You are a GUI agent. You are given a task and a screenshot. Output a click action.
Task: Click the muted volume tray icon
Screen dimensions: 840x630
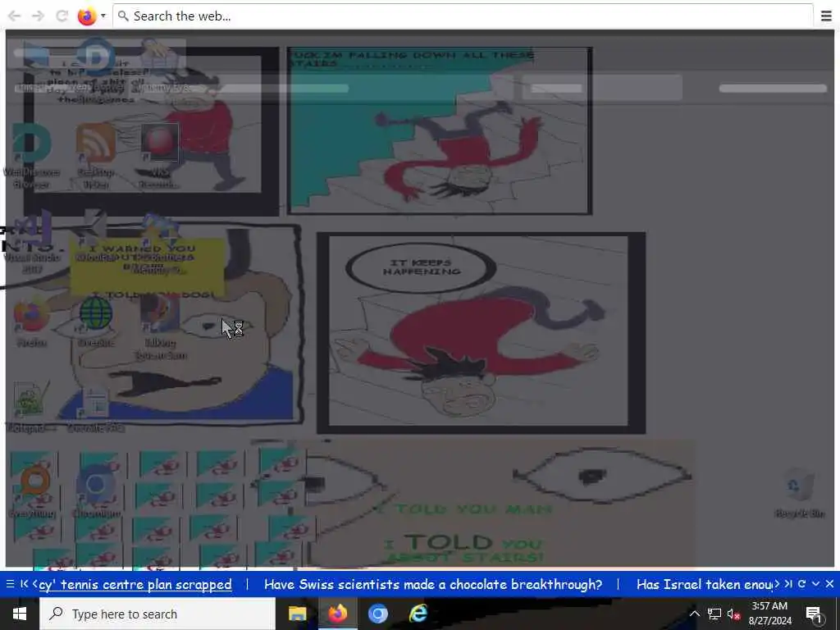point(733,614)
